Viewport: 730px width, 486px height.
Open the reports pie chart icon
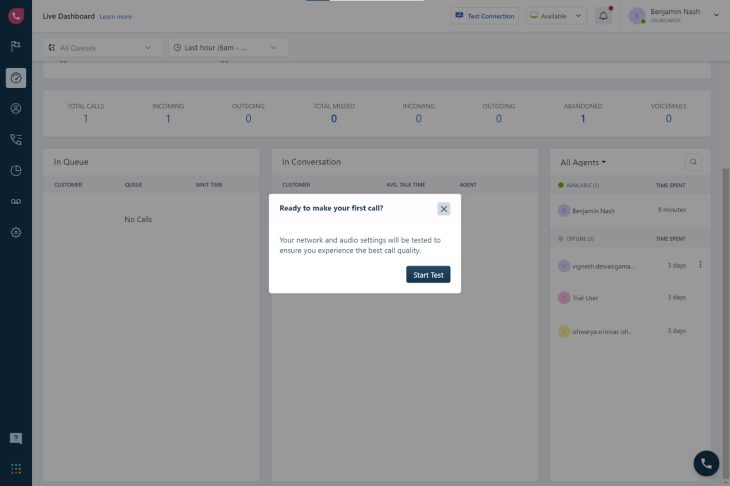point(16,171)
